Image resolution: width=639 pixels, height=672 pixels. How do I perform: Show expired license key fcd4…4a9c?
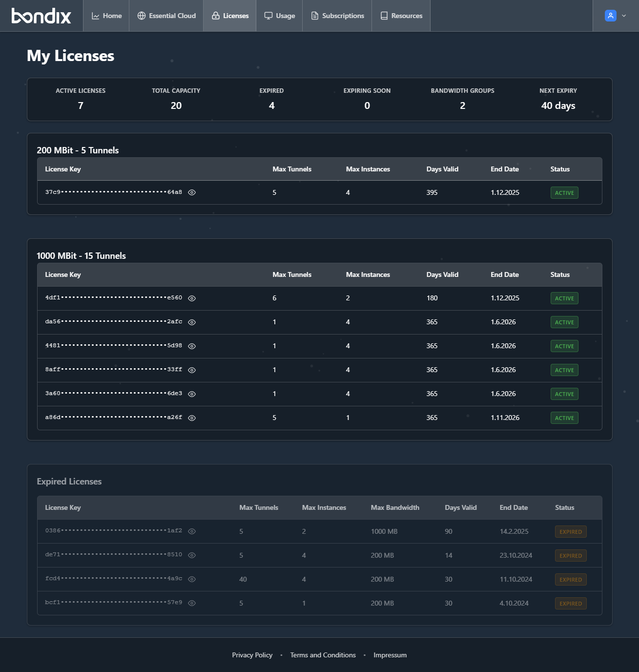click(x=192, y=579)
